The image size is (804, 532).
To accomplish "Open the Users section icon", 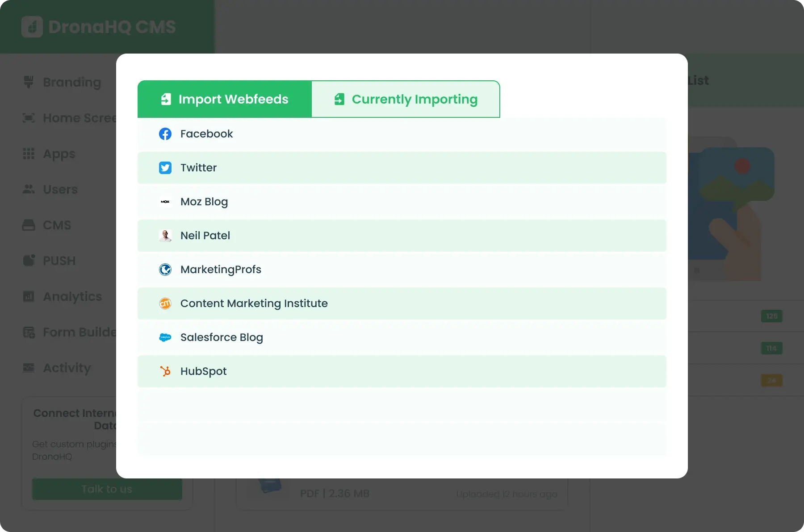I will coord(29,189).
